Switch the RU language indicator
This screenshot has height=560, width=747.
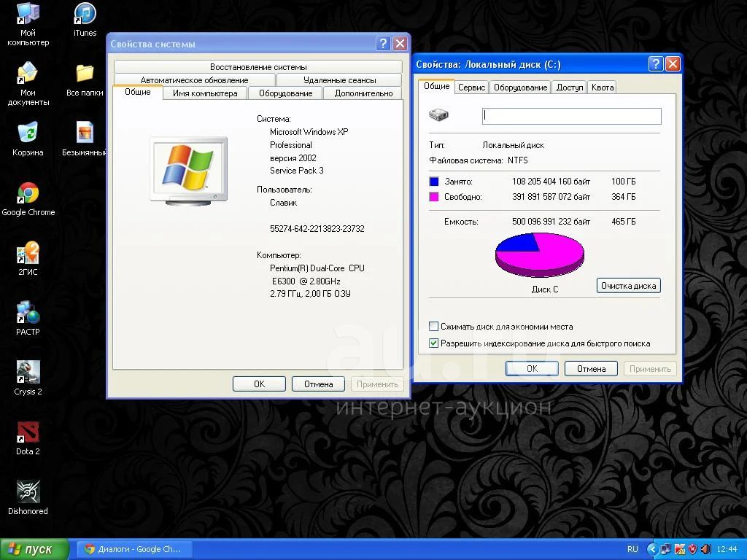632,549
